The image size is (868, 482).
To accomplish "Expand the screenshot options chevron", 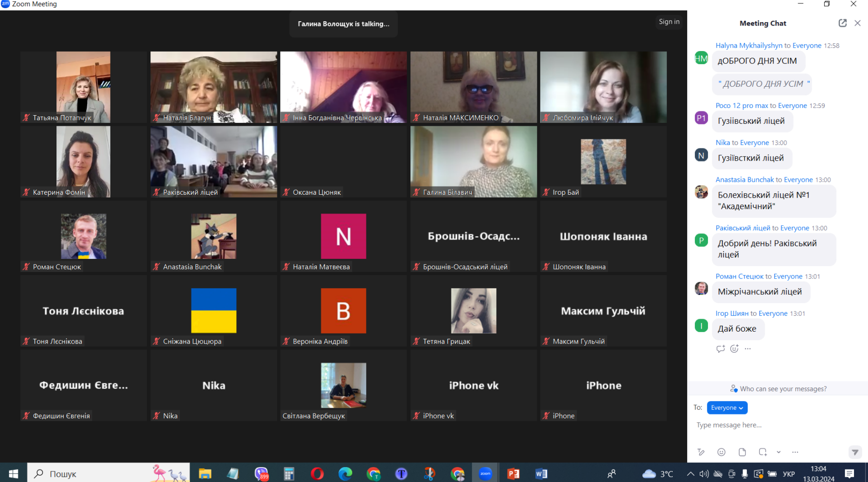I will coord(778,452).
